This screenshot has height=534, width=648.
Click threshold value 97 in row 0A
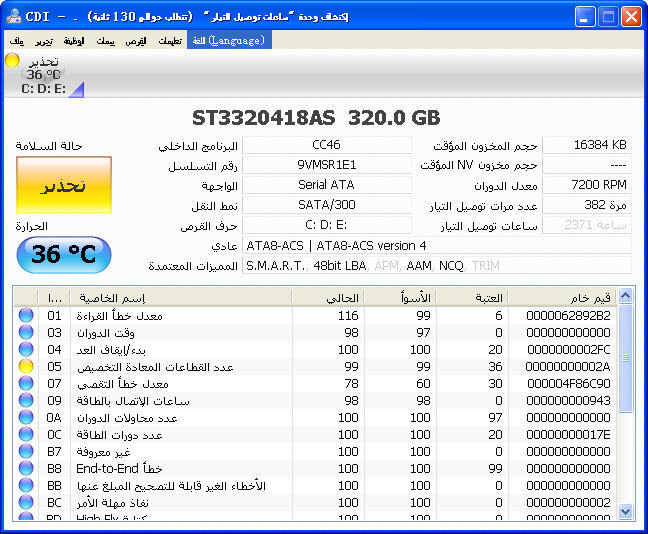(495, 417)
